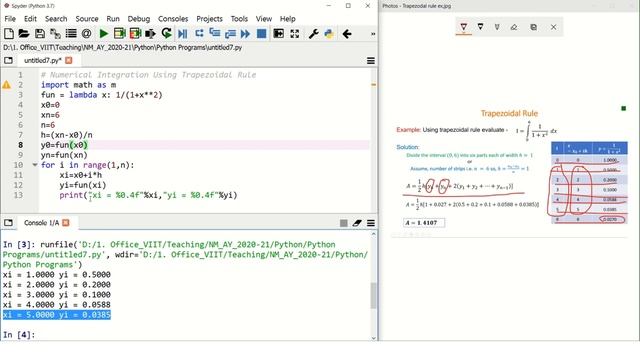Image resolution: width=640 pixels, height=360 pixels.
Task: Click the console vertical scrollbar thumb
Action: pyautogui.click(x=373, y=296)
